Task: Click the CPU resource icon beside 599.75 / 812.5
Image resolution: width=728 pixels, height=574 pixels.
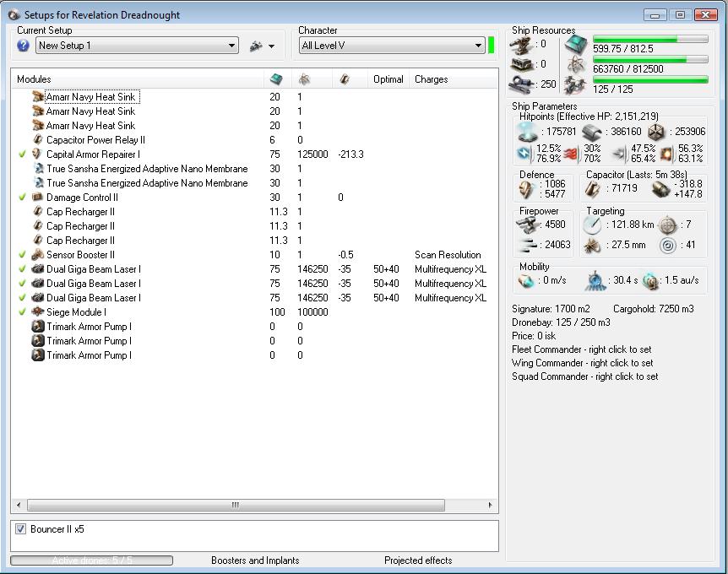Action: 576,45
